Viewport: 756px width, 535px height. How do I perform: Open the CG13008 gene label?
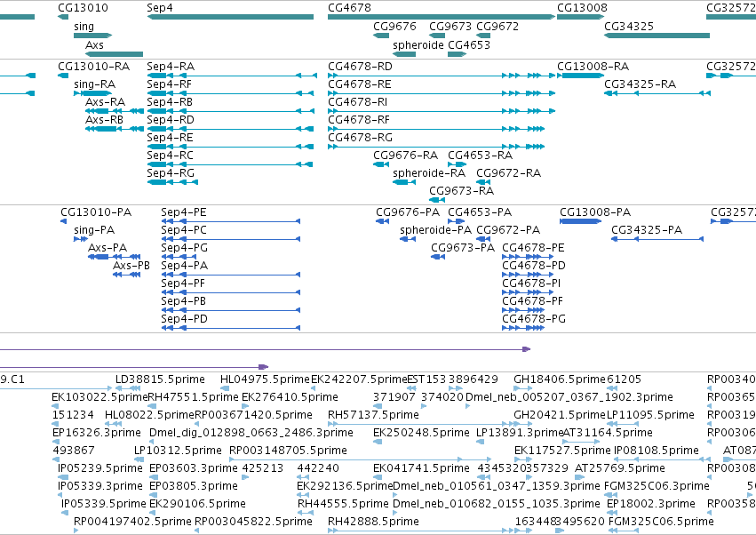click(582, 8)
